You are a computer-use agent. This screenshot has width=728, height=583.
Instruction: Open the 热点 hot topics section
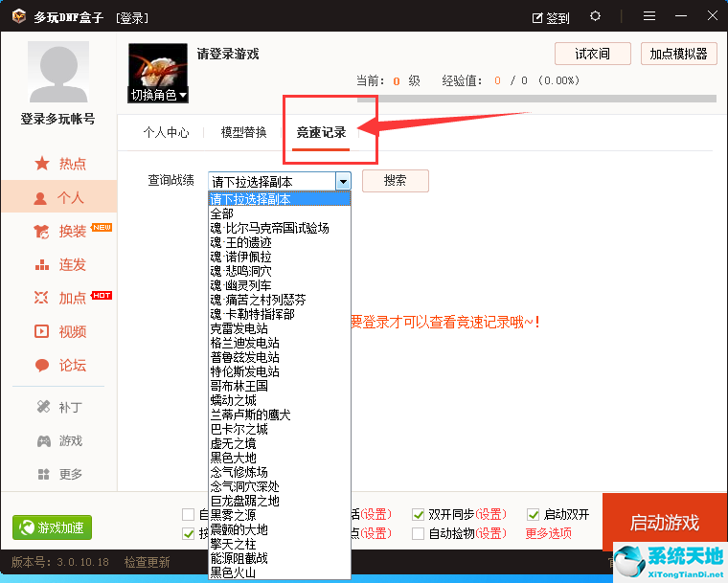point(60,164)
